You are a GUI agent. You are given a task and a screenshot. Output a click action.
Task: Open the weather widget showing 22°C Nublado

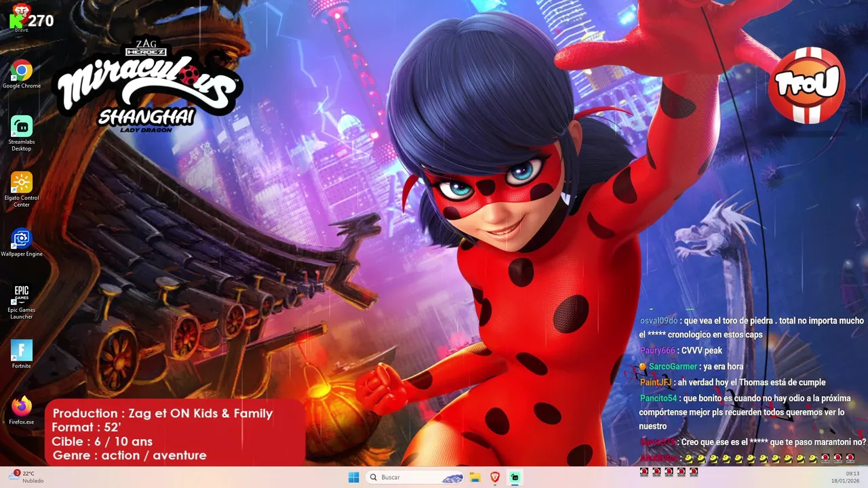(27, 477)
